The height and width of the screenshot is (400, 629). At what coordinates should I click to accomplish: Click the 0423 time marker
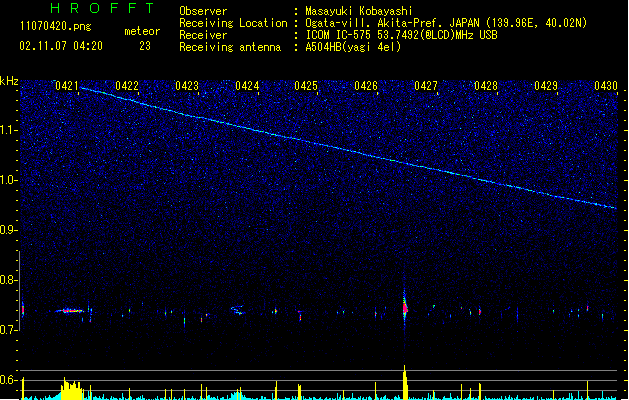[x=187, y=86]
